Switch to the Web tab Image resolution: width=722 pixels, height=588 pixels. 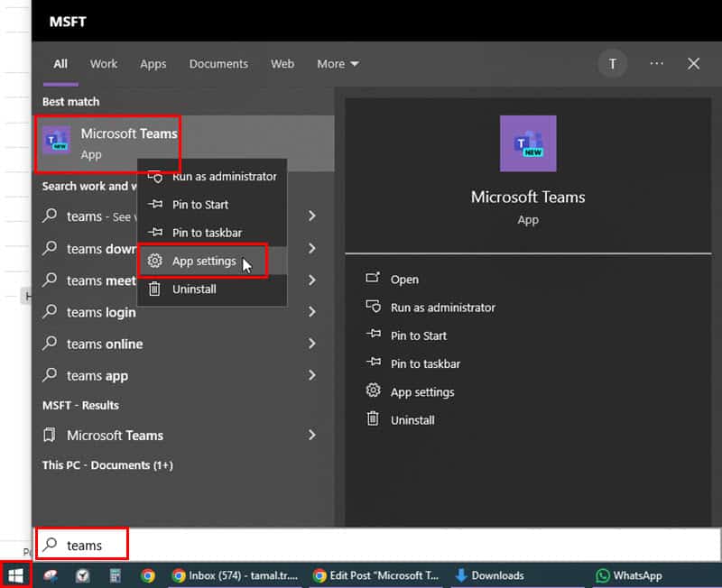[x=282, y=64]
